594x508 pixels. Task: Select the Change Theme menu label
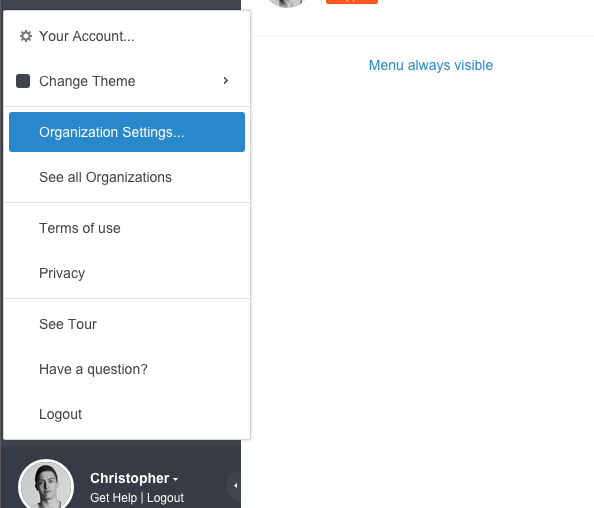point(87,81)
